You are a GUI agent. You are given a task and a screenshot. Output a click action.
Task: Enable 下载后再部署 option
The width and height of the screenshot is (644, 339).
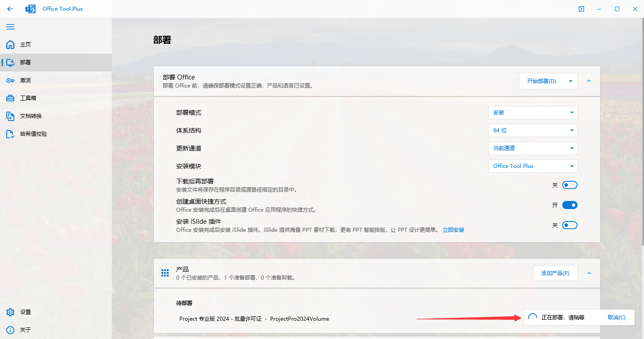tap(569, 184)
